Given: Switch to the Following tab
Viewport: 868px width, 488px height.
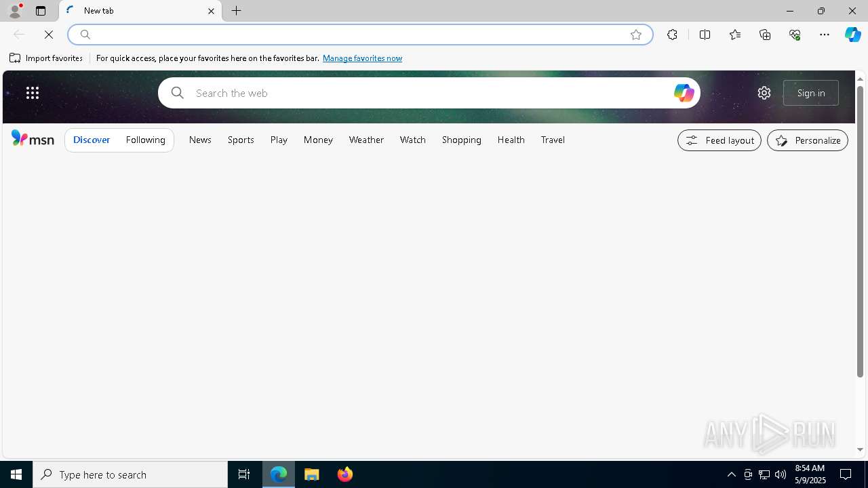Looking at the screenshot, I should [146, 140].
